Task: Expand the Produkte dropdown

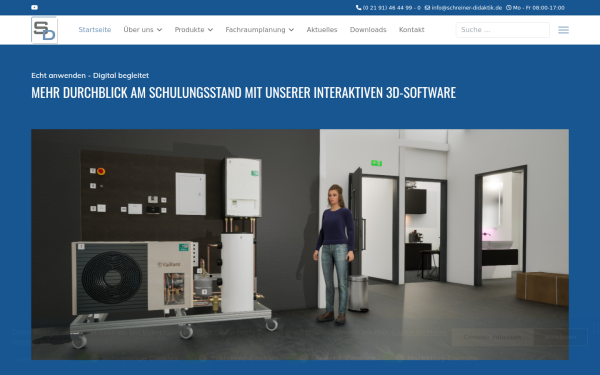Action: click(194, 30)
